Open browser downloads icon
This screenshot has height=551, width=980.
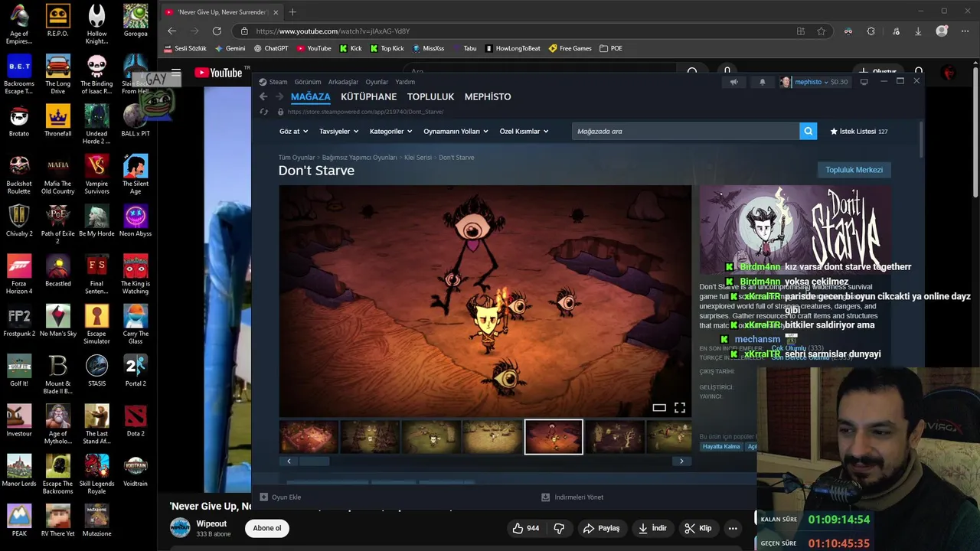[918, 31]
